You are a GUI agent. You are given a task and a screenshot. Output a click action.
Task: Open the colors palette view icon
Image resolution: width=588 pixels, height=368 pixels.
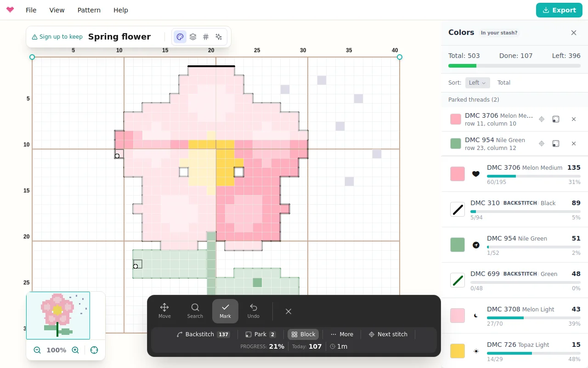coord(180,37)
